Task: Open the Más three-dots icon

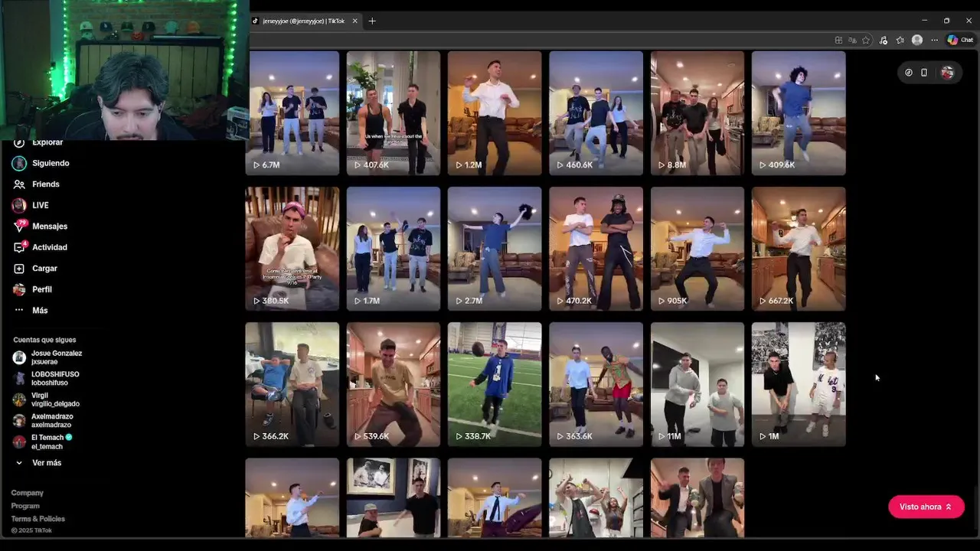Action: pyautogui.click(x=19, y=311)
